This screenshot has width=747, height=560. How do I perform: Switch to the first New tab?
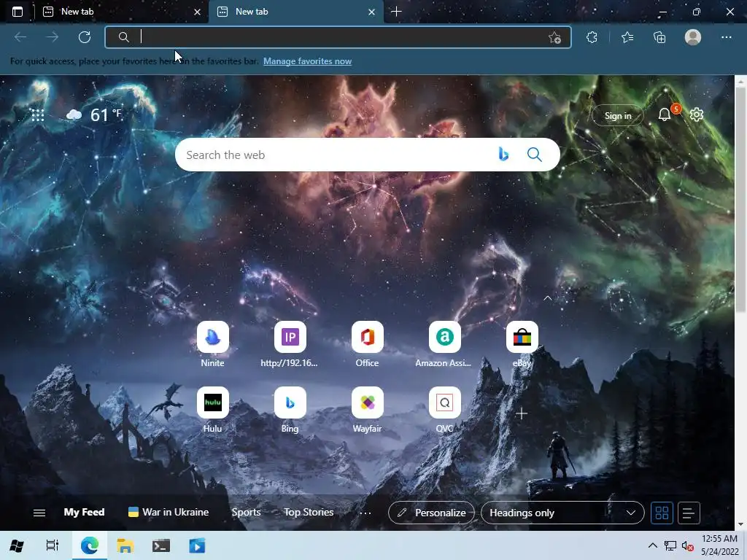click(x=121, y=12)
